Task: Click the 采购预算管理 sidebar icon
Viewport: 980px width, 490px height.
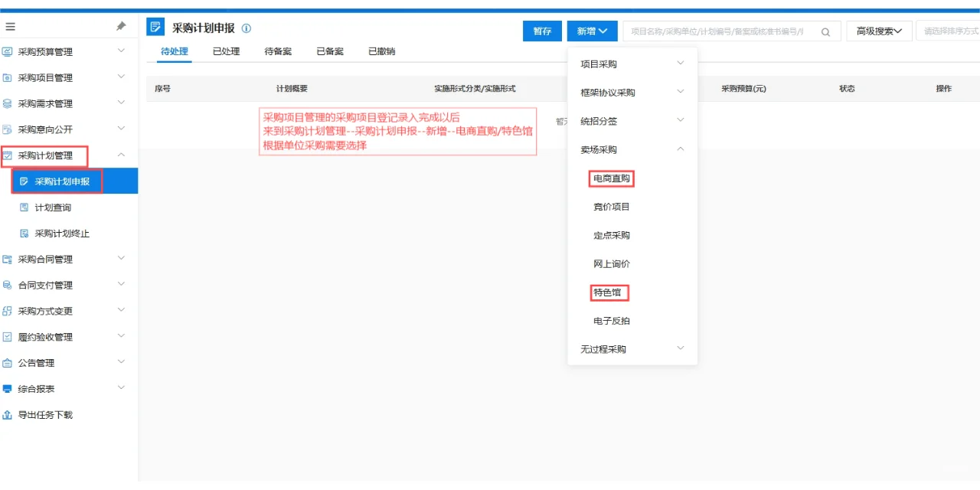Action: (x=8, y=52)
